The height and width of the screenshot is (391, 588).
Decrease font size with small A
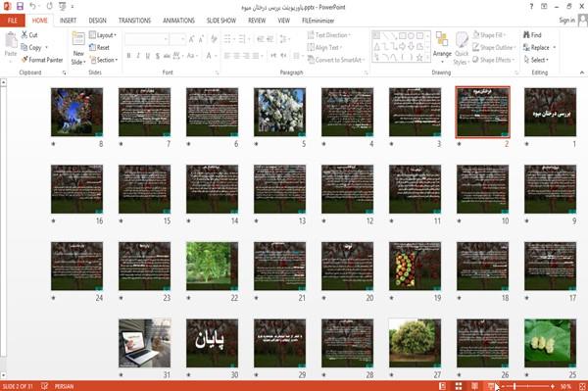[201, 38]
